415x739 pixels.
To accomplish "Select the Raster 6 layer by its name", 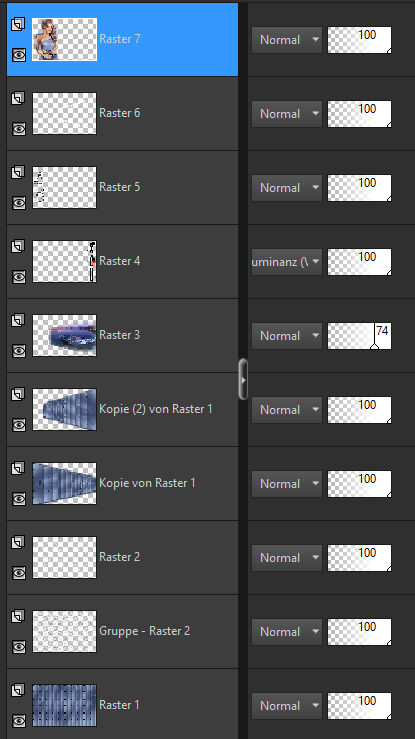I will [120, 113].
